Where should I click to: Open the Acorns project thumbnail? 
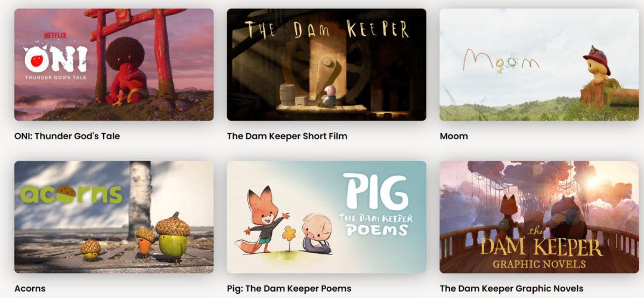coord(114,217)
